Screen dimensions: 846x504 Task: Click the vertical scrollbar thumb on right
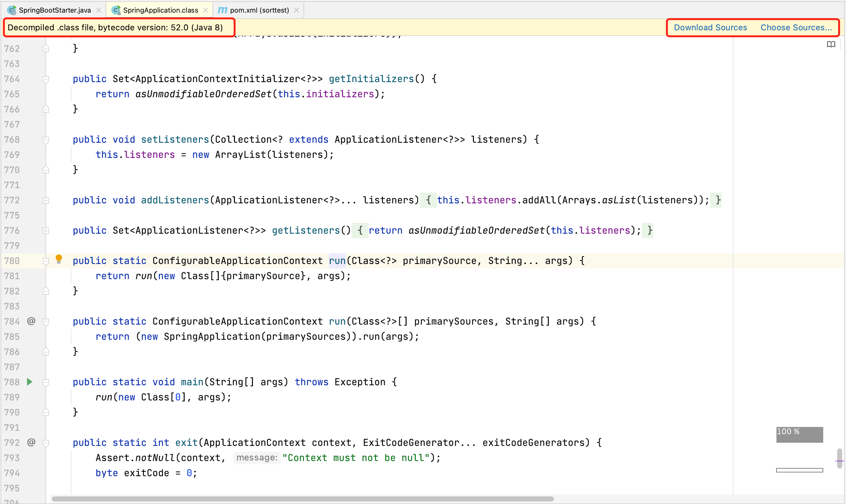coord(839,459)
